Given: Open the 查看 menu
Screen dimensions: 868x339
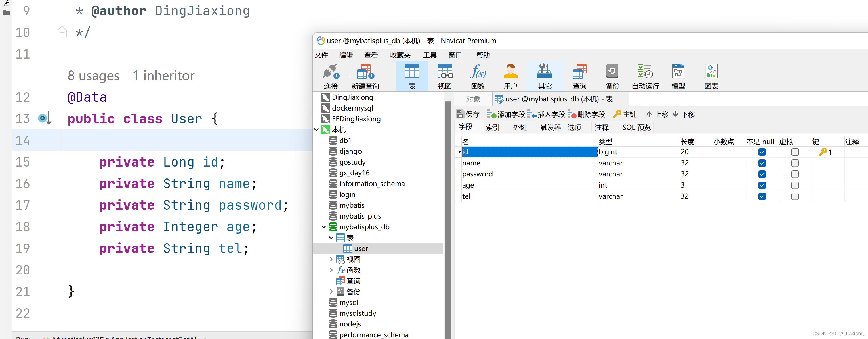Looking at the screenshot, I should click(371, 55).
